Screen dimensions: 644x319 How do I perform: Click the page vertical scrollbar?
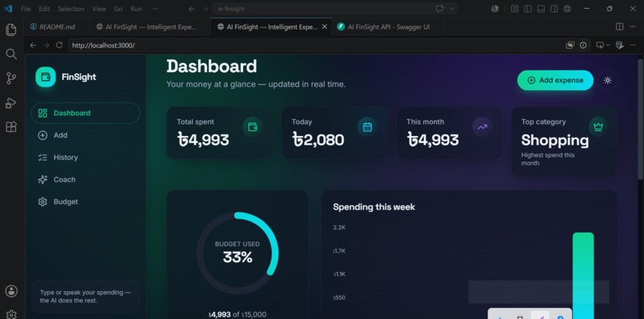[x=640, y=119]
